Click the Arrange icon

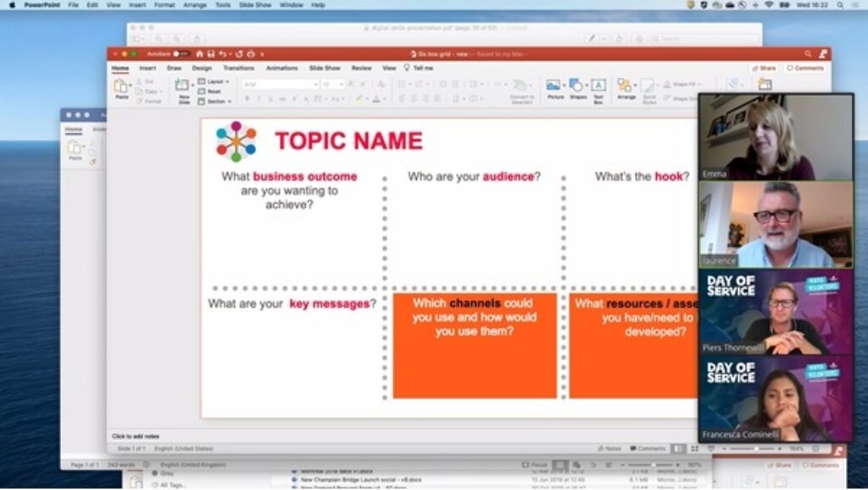[x=625, y=86]
